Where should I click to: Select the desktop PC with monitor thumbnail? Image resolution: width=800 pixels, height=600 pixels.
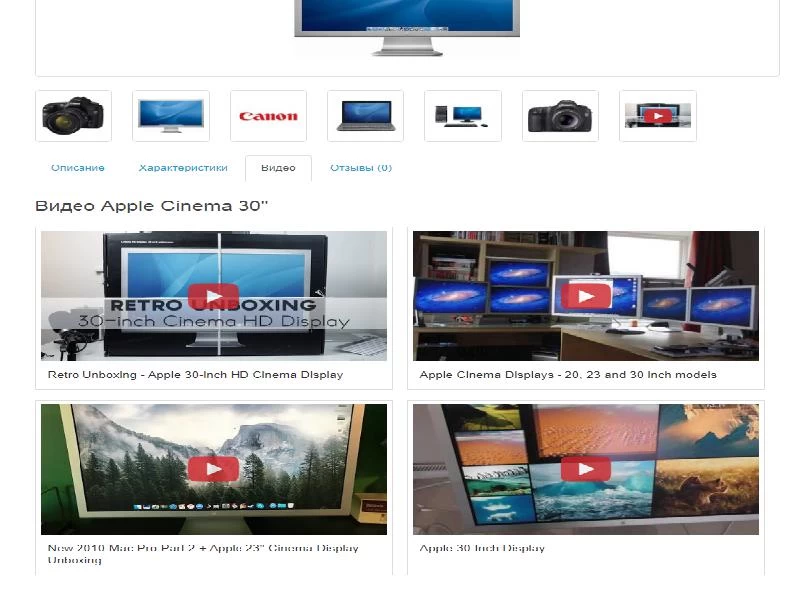click(x=463, y=116)
